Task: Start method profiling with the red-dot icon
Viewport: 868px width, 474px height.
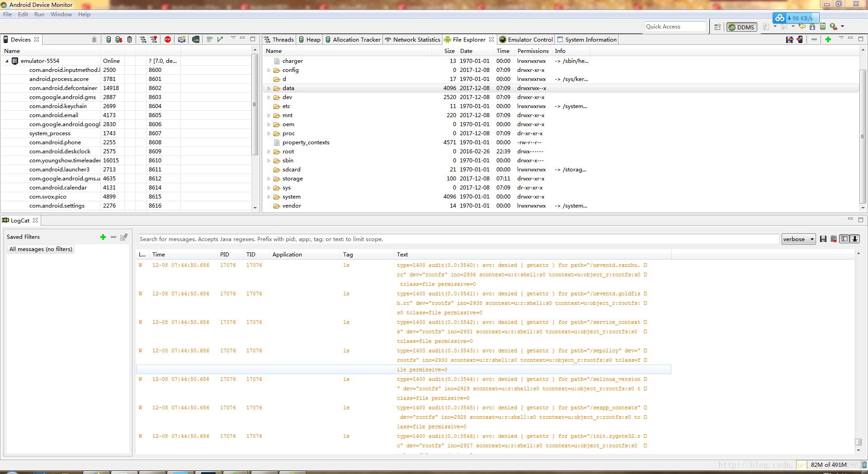Action: tap(154, 39)
